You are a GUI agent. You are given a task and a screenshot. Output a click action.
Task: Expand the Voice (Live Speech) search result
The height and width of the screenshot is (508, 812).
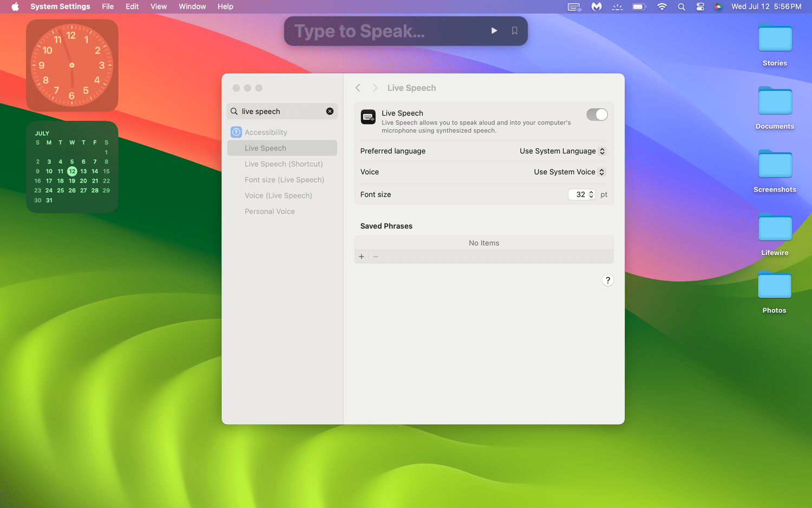coord(278,196)
